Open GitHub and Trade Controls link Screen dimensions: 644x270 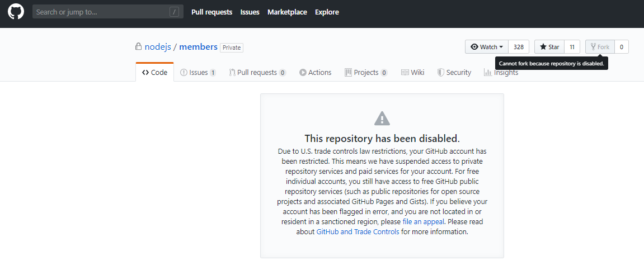(x=358, y=231)
